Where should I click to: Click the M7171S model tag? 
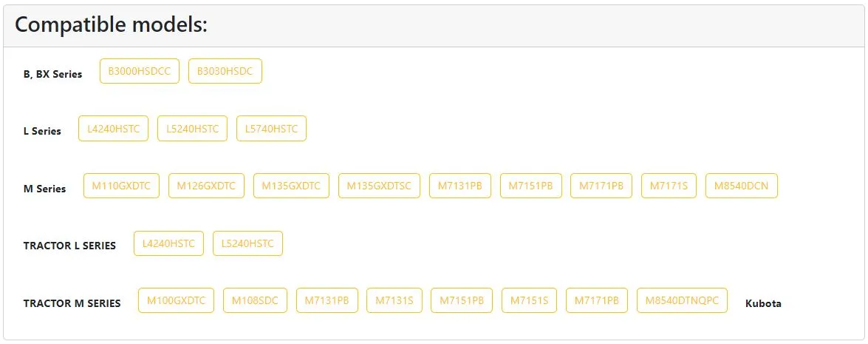669,186
